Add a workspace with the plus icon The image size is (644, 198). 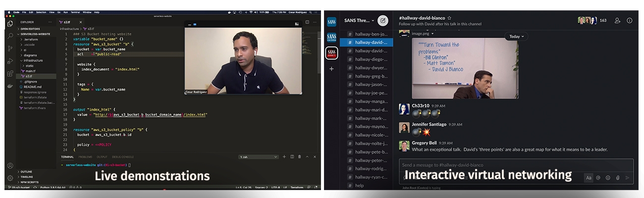click(331, 69)
